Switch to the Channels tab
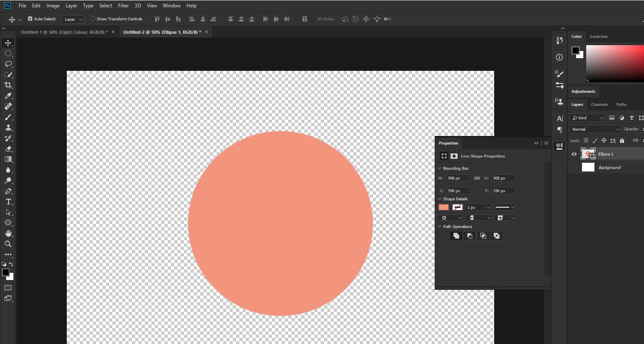This screenshot has height=344, width=644. [x=599, y=105]
